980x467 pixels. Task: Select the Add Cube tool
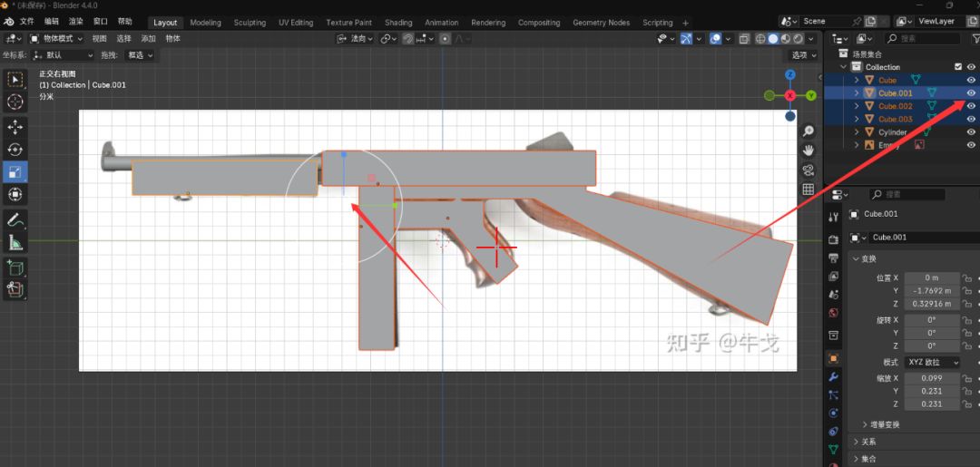click(15, 268)
